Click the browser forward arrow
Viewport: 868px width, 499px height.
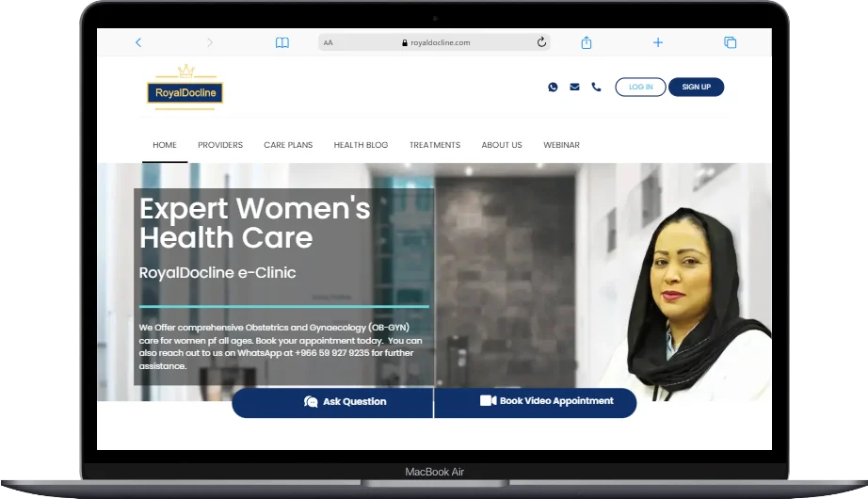pos(209,42)
